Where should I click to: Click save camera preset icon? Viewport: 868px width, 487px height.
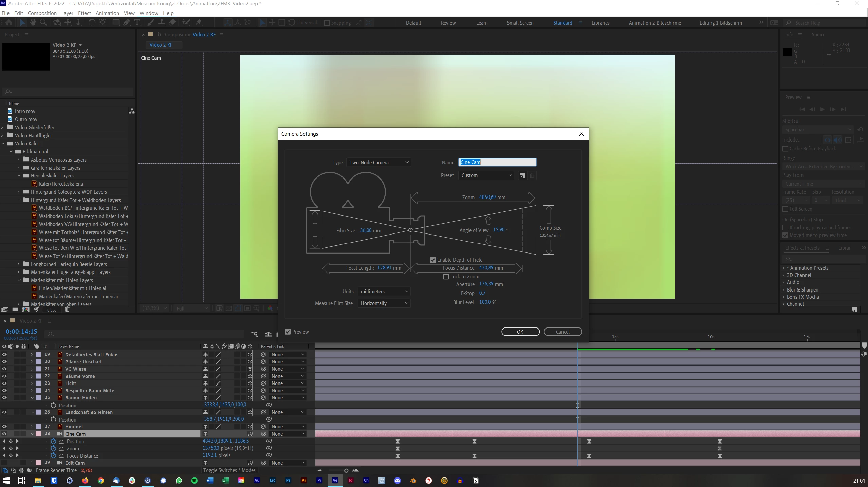click(x=522, y=175)
